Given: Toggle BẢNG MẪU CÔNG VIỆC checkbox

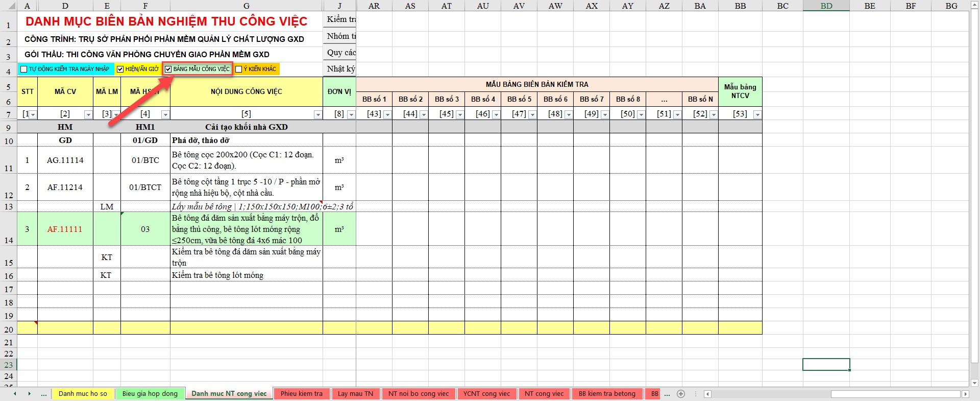Looking at the screenshot, I should point(168,69).
